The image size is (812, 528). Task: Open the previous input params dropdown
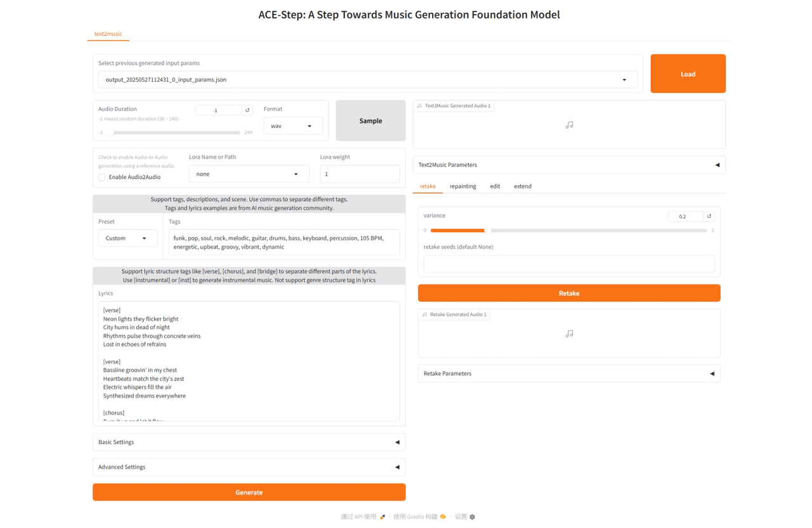(x=368, y=80)
